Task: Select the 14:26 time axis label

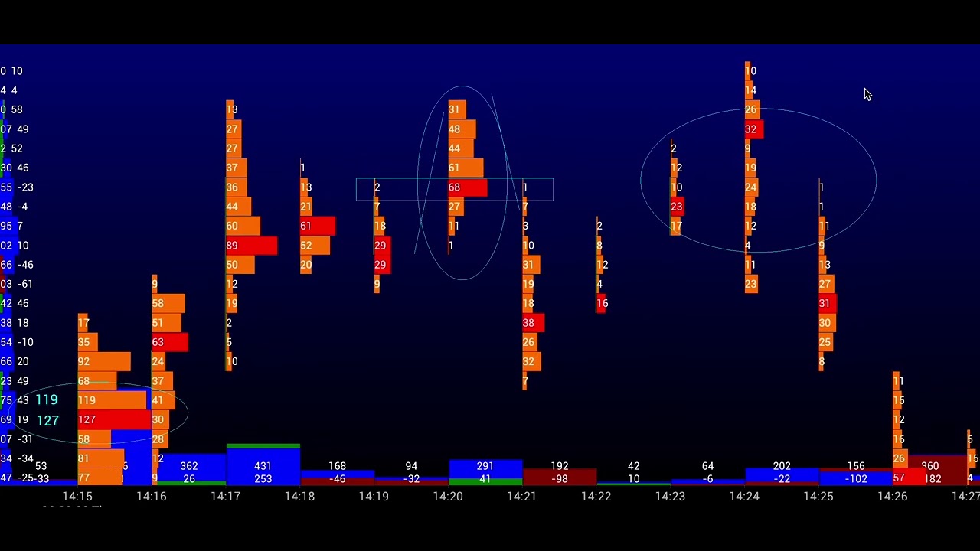Action: click(893, 497)
